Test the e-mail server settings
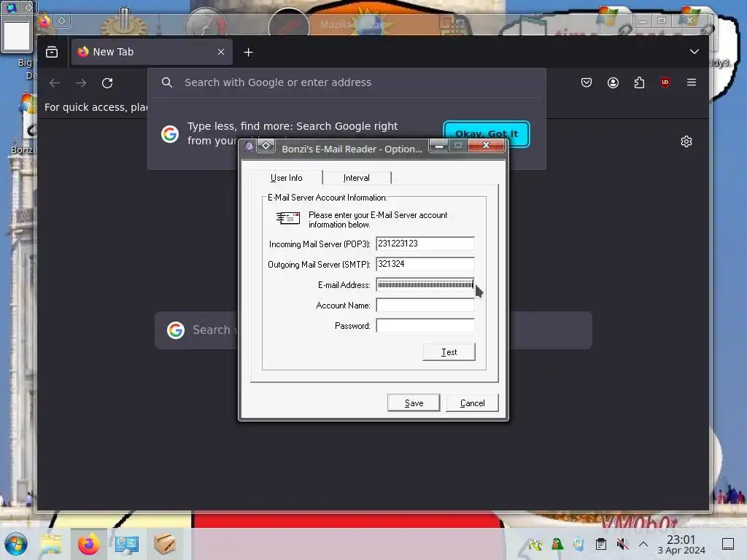The height and width of the screenshot is (560, 747). pos(449,352)
